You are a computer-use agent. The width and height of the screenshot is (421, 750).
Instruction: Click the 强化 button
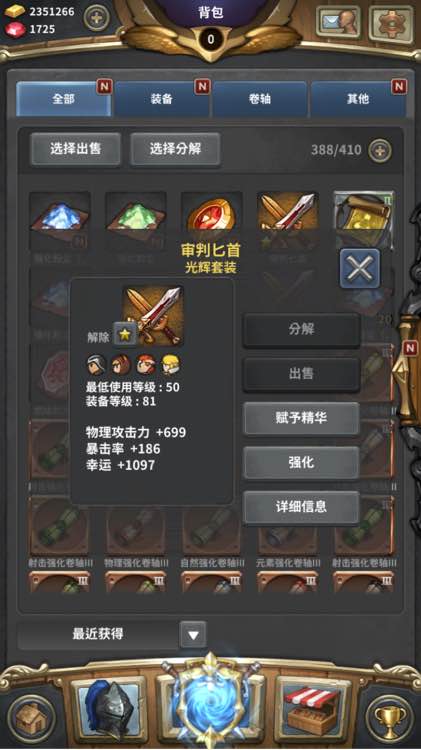pyautogui.click(x=301, y=463)
